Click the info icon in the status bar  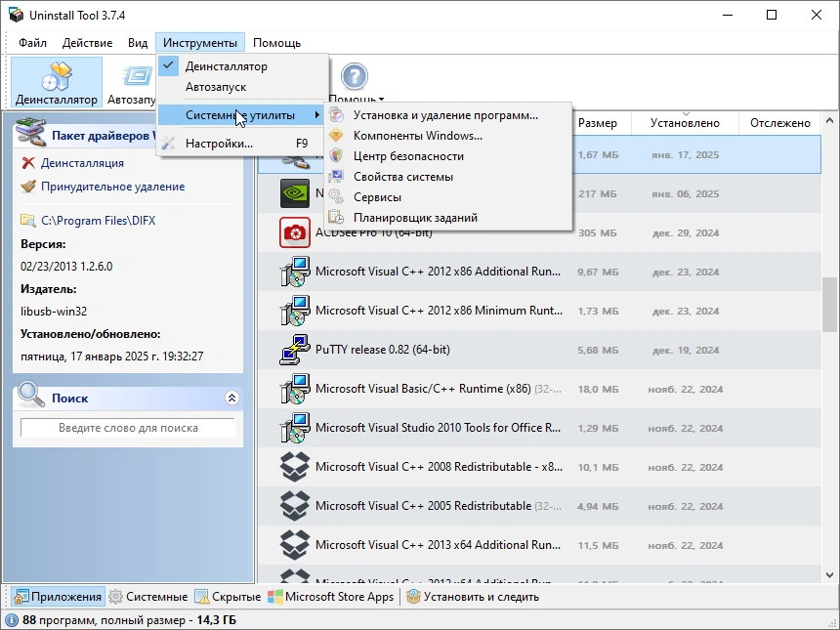click(x=12, y=620)
